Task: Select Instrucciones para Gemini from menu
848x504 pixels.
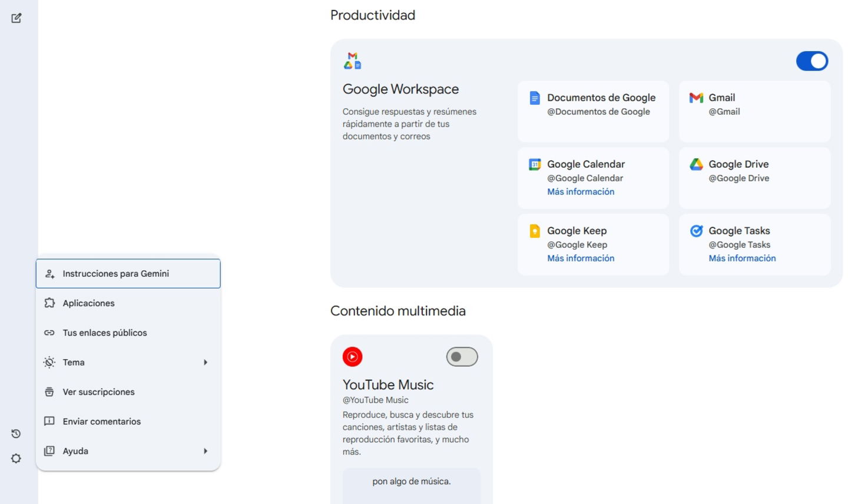Action: click(x=116, y=273)
